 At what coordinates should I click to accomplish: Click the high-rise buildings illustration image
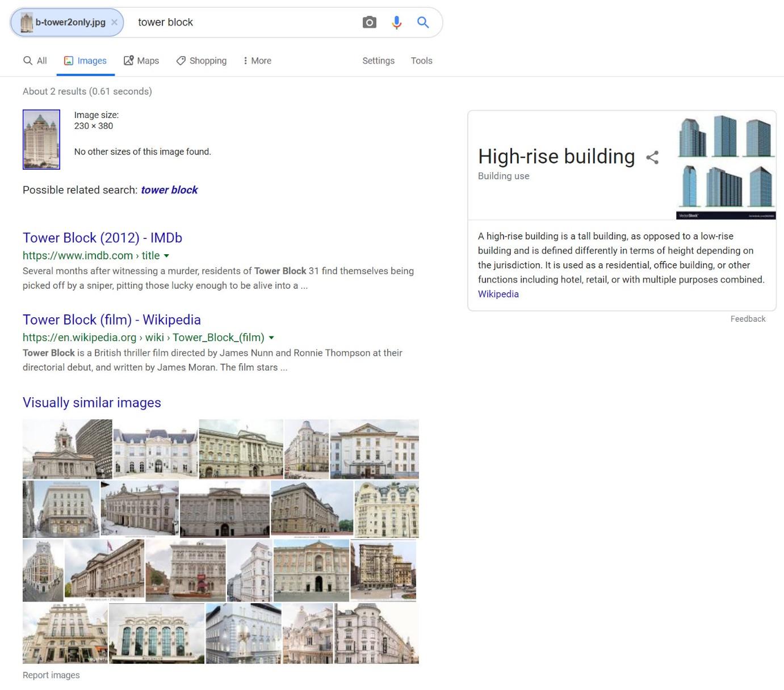[x=726, y=165]
